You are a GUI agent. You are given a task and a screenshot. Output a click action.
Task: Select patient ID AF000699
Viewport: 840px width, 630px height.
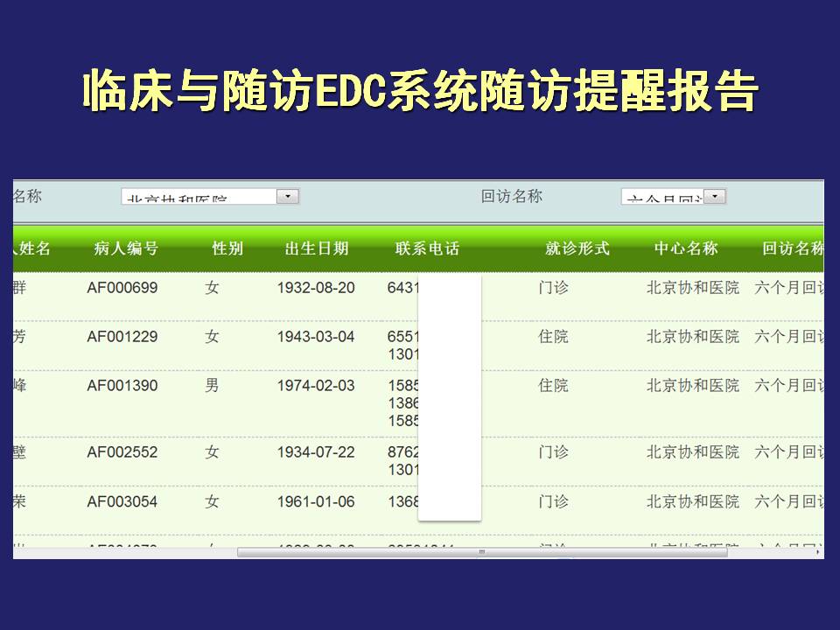point(122,287)
